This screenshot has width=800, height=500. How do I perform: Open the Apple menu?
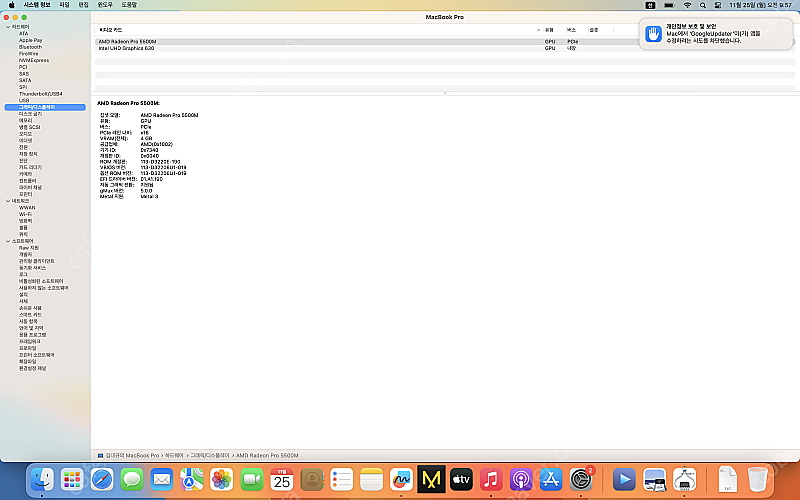[x=11, y=5]
